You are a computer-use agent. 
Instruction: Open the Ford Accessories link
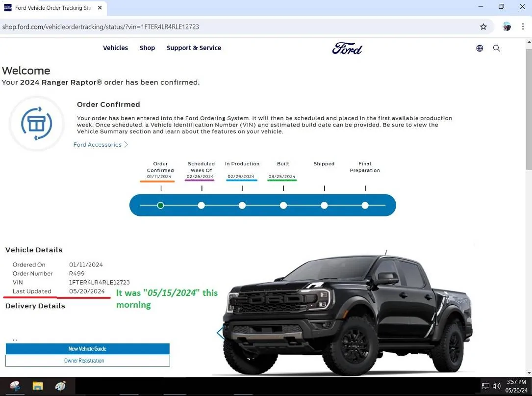click(98, 145)
